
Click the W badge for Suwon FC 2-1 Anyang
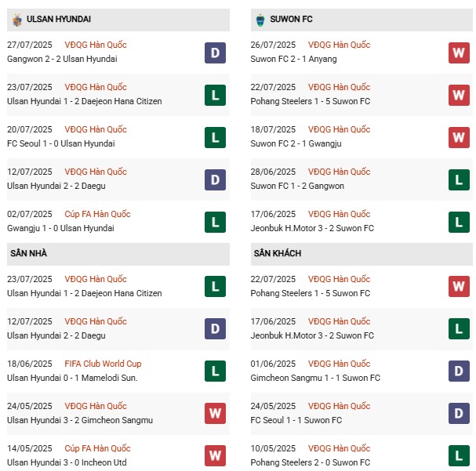point(459,53)
